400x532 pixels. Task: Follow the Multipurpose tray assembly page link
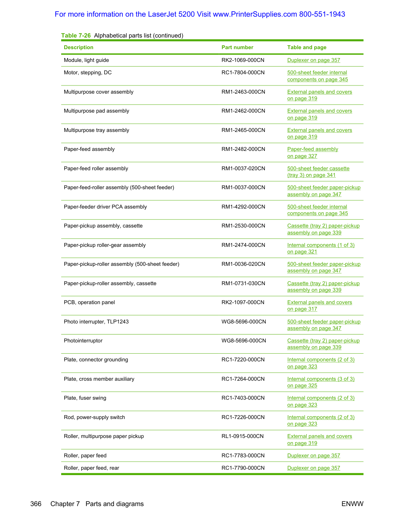pyautogui.click(x=319, y=133)
